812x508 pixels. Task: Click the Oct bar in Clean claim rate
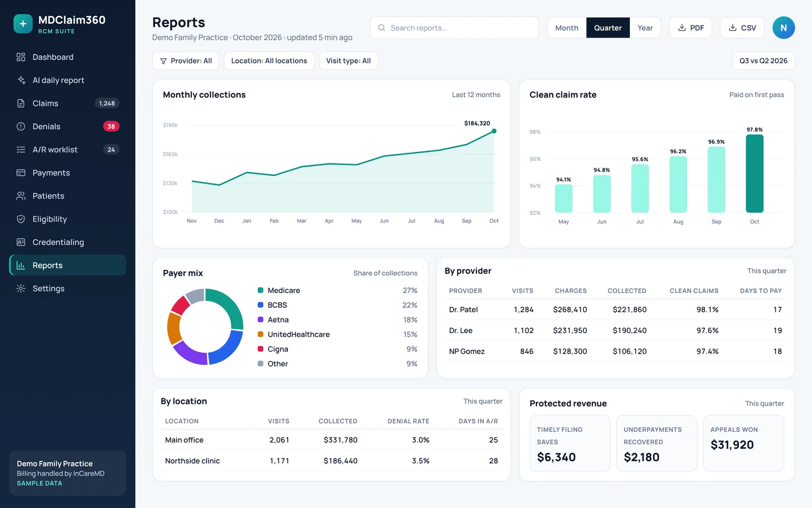click(755, 173)
